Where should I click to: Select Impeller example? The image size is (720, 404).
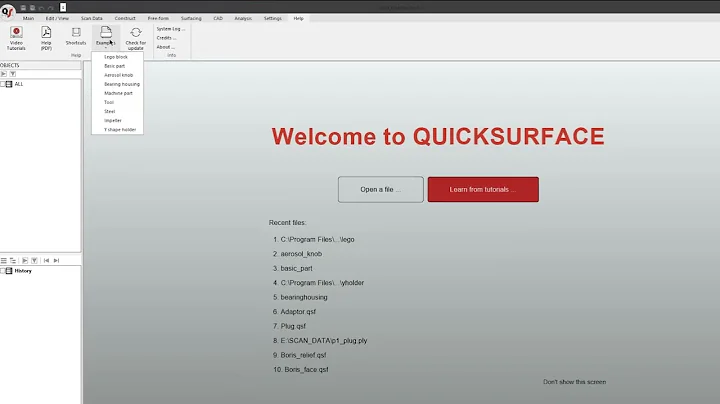point(112,120)
